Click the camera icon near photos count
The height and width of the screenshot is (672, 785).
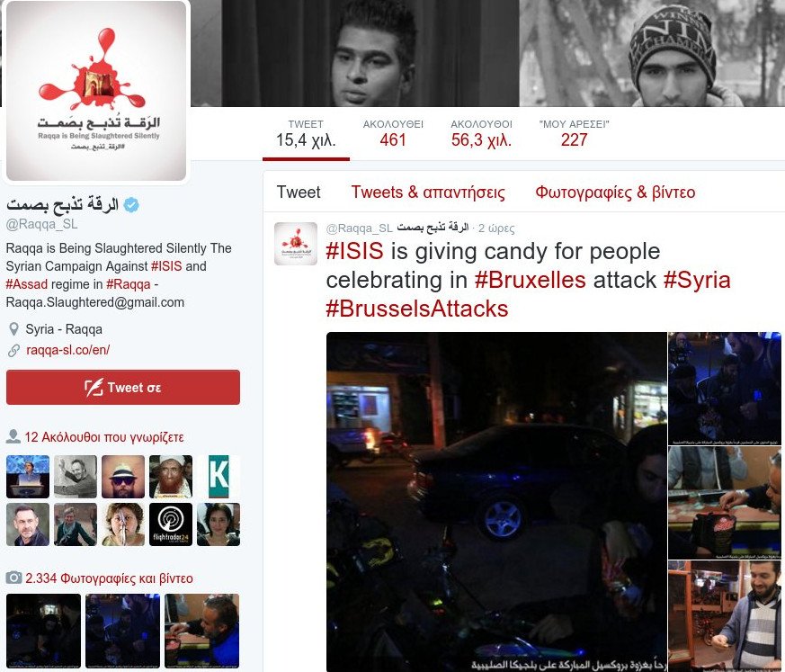pyautogui.click(x=13, y=578)
